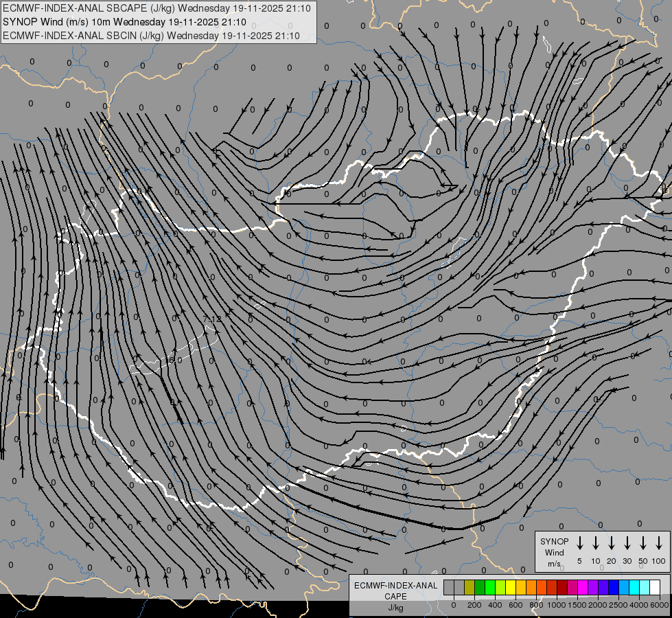The width and height of the screenshot is (672, 618).
Task: Click the wind arrow above 20 m/s
Action: (611, 542)
